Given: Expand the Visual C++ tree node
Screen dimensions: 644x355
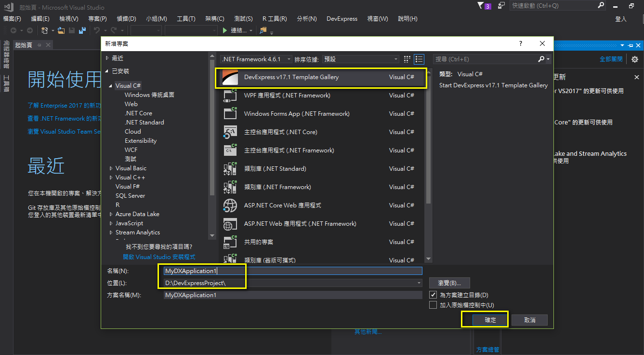Looking at the screenshot, I should 111,177.
